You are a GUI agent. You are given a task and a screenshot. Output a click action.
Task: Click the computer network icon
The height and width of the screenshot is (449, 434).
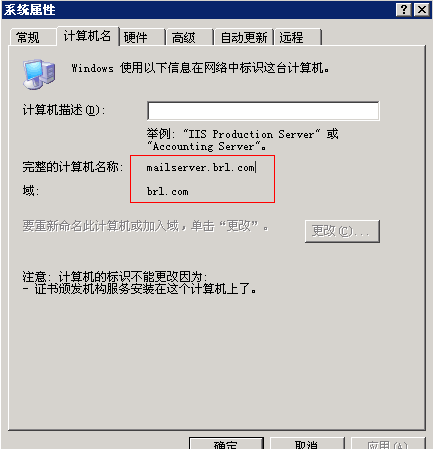(x=39, y=74)
